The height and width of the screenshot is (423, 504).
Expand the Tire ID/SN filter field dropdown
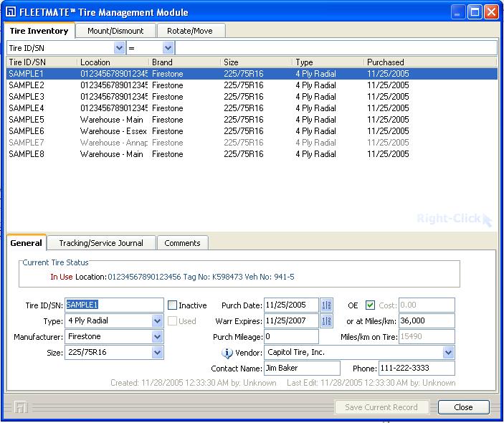119,48
